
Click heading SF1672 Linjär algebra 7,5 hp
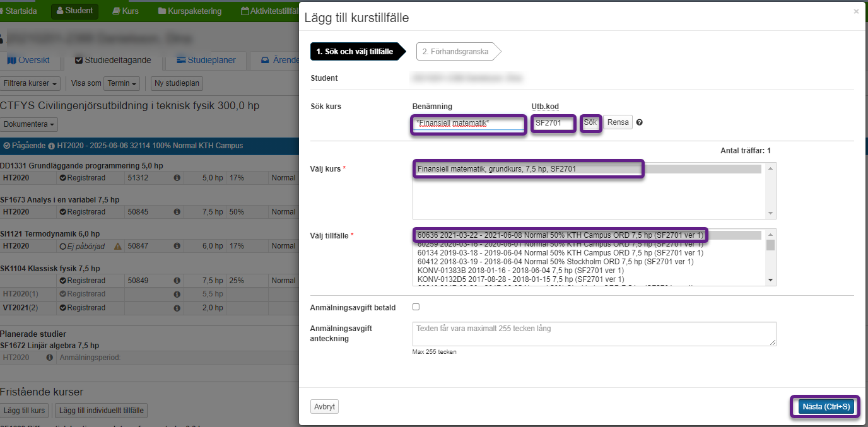(x=49, y=346)
